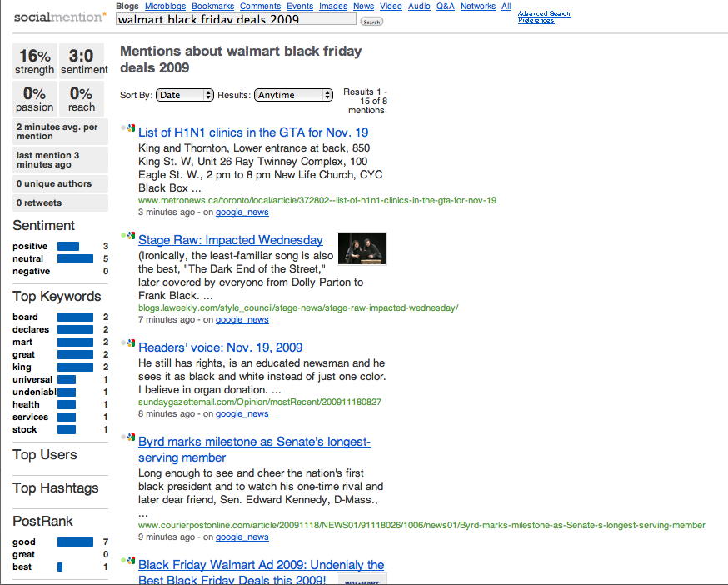The height and width of the screenshot is (585, 728).
Task: Click google_news source link under Stage Raw result
Action: pyautogui.click(x=242, y=320)
